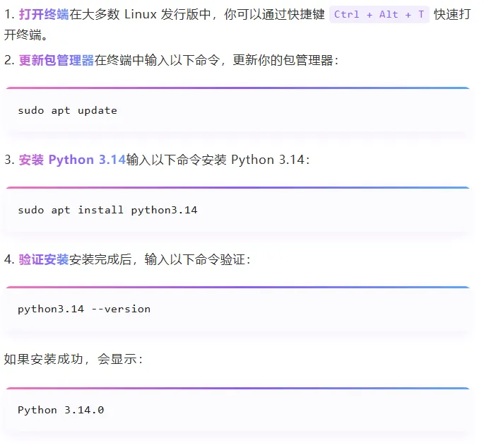Click the command 'python3.14 --version'

click(x=84, y=310)
